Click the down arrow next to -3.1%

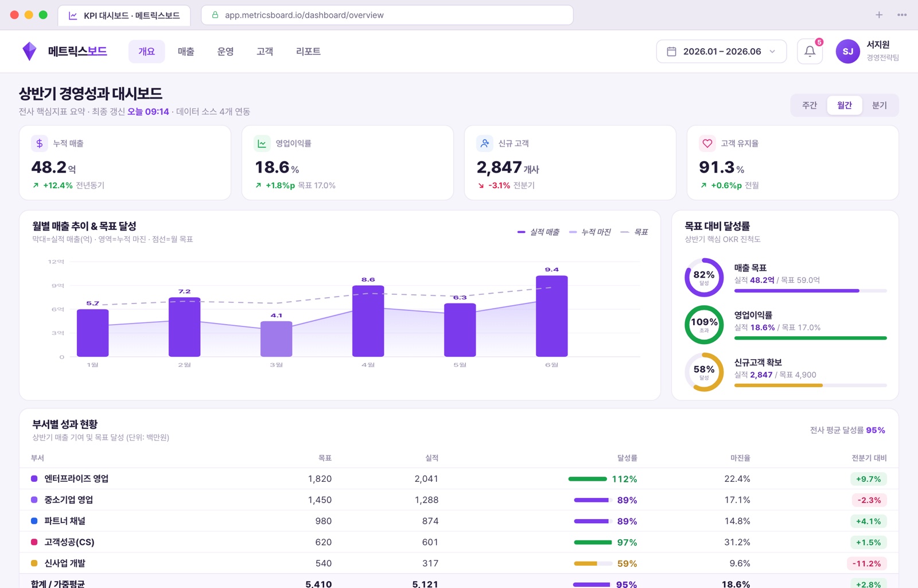481,185
